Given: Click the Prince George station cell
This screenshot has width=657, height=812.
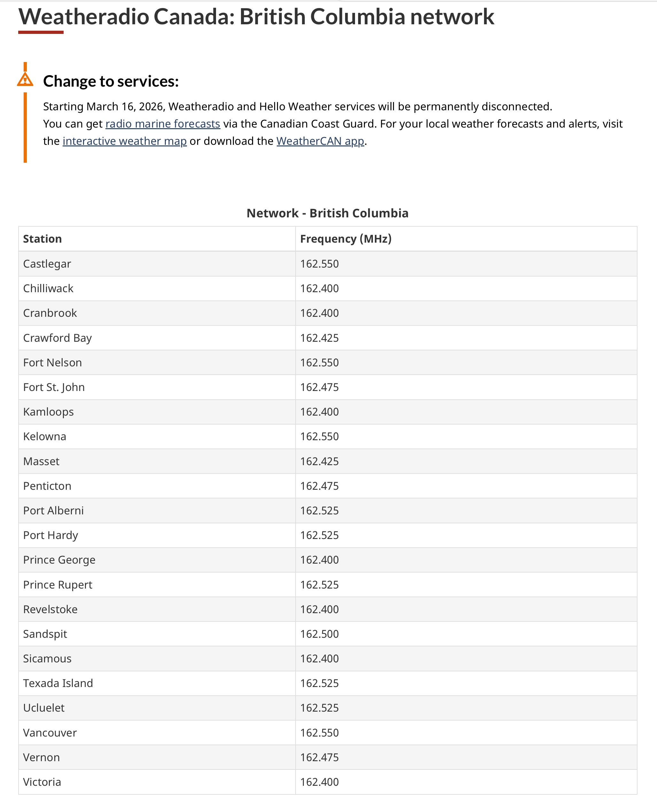Looking at the screenshot, I should pyautogui.click(x=59, y=560).
